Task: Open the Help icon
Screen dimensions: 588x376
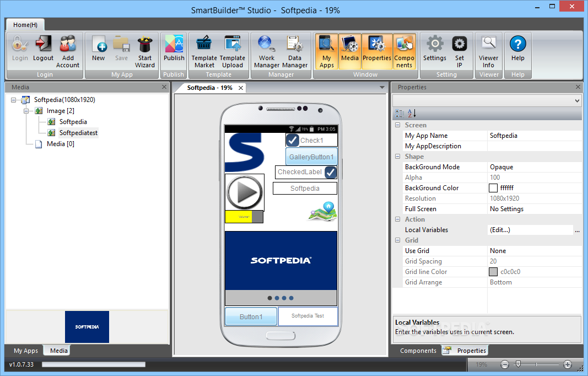Action: pos(518,49)
